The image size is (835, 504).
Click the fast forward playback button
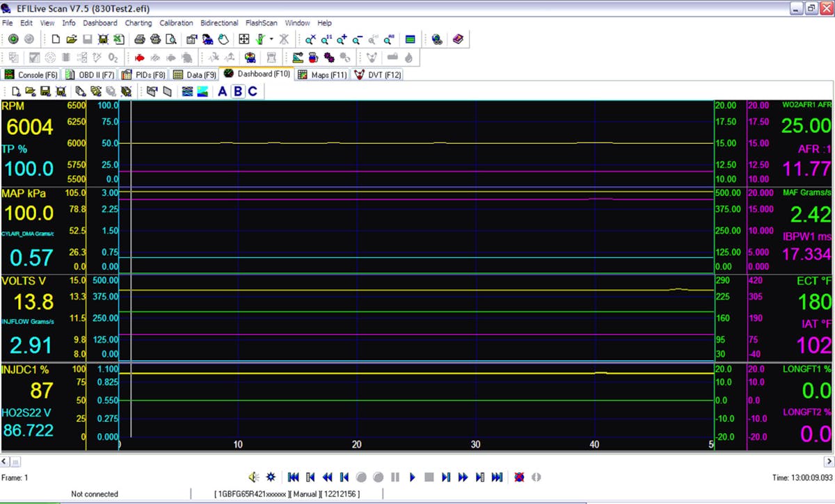tap(463, 477)
